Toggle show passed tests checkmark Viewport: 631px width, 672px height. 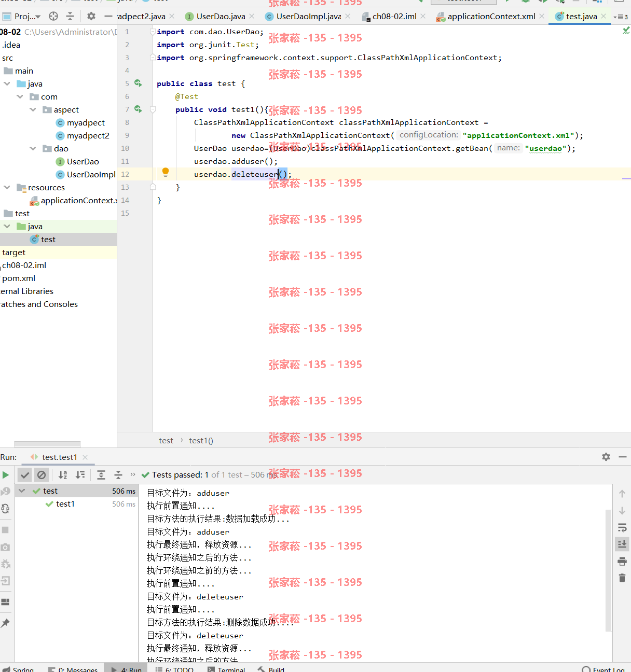[x=25, y=474]
